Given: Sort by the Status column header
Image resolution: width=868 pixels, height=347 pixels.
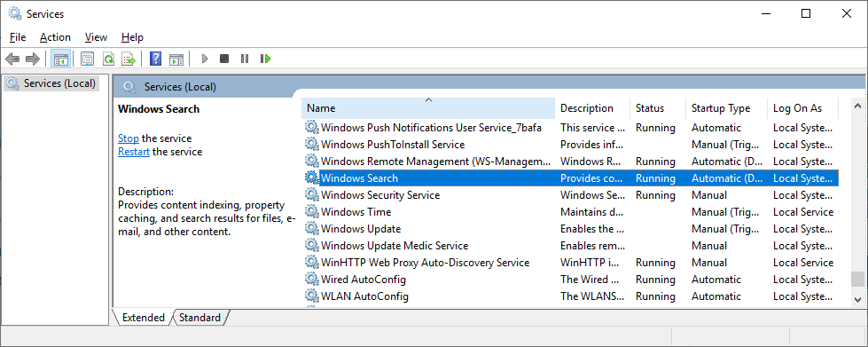Looking at the screenshot, I should [658, 108].
